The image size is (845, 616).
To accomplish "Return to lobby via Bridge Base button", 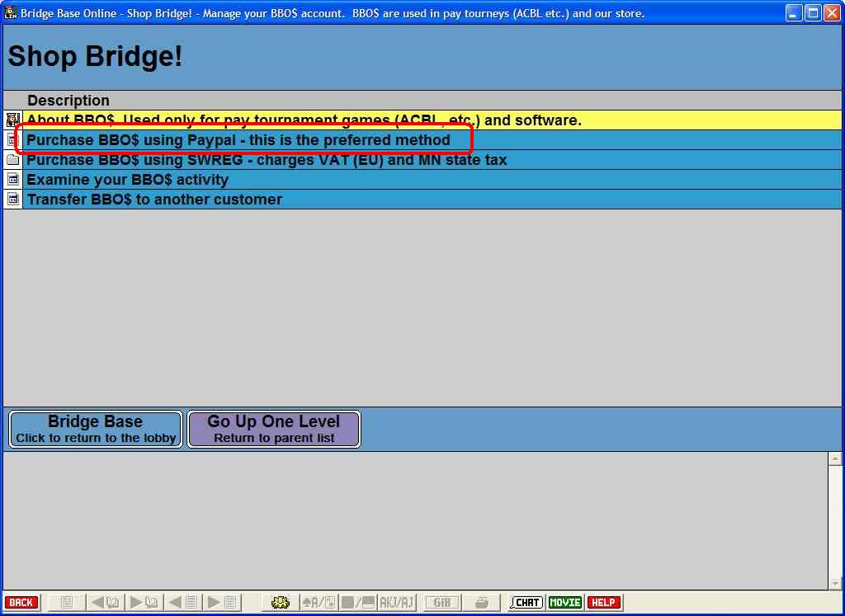I will tap(96, 429).
